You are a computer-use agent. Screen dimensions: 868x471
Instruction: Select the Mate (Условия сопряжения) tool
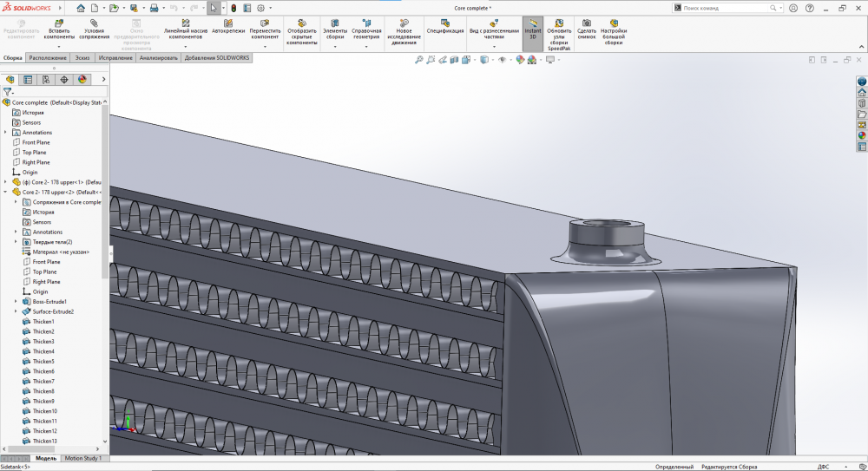pyautogui.click(x=94, y=23)
